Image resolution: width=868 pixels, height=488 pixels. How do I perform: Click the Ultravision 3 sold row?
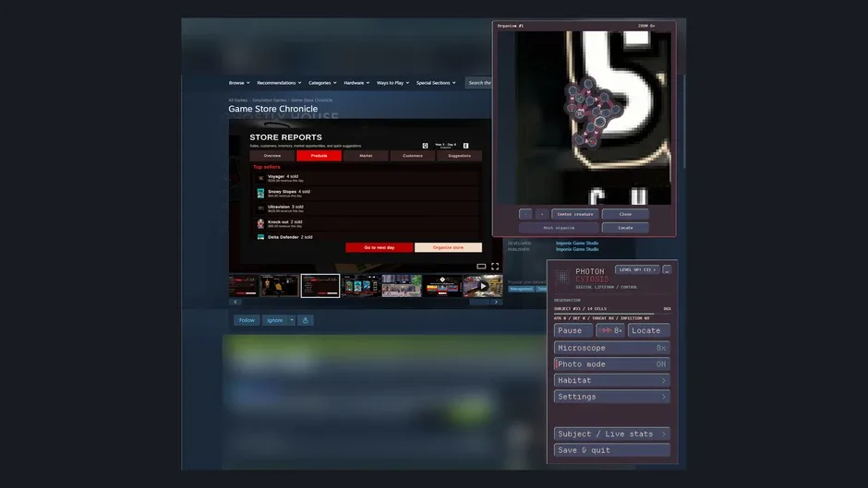(x=366, y=208)
